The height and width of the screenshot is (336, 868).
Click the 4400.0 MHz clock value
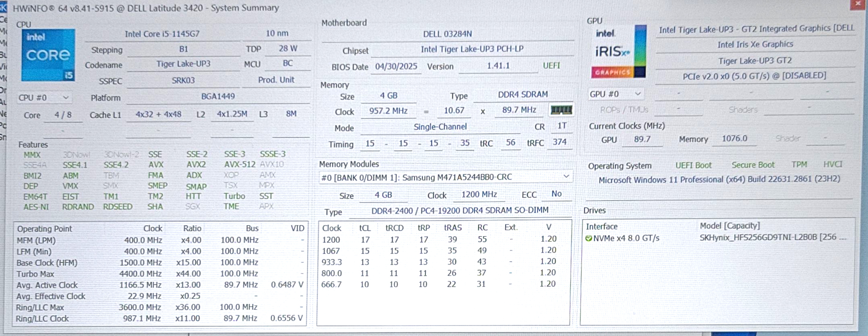140,274
